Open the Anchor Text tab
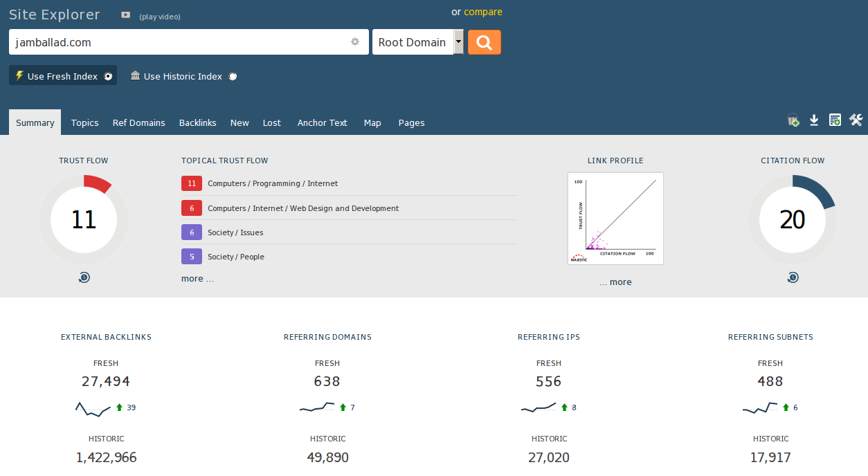Viewport: 868px width, 476px height. coord(322,122)
